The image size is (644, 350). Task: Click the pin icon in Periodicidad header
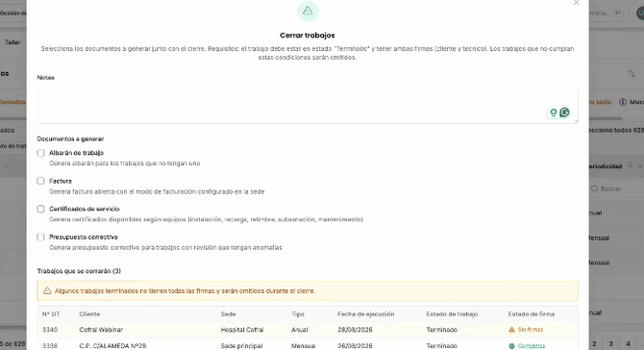coord(630,166)
